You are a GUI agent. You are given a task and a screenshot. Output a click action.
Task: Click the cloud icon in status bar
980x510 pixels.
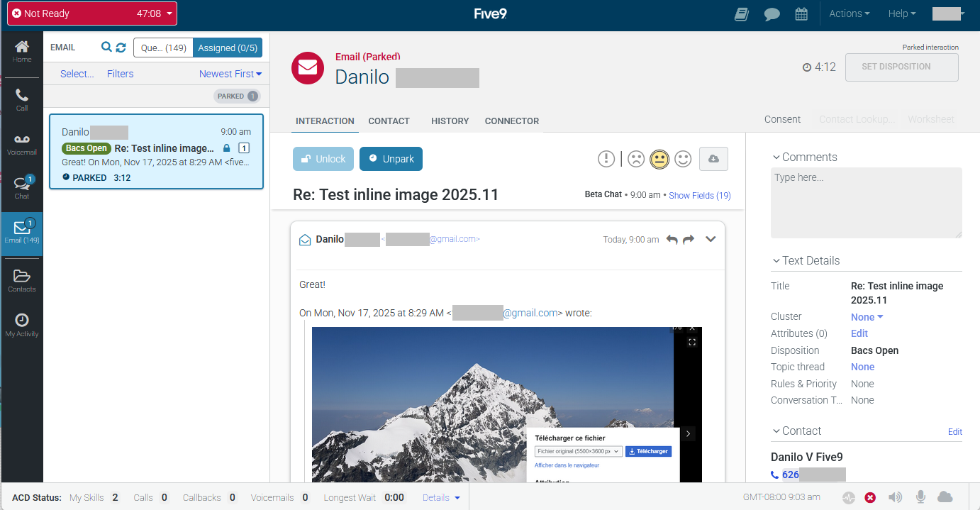[x=945, y=497]
